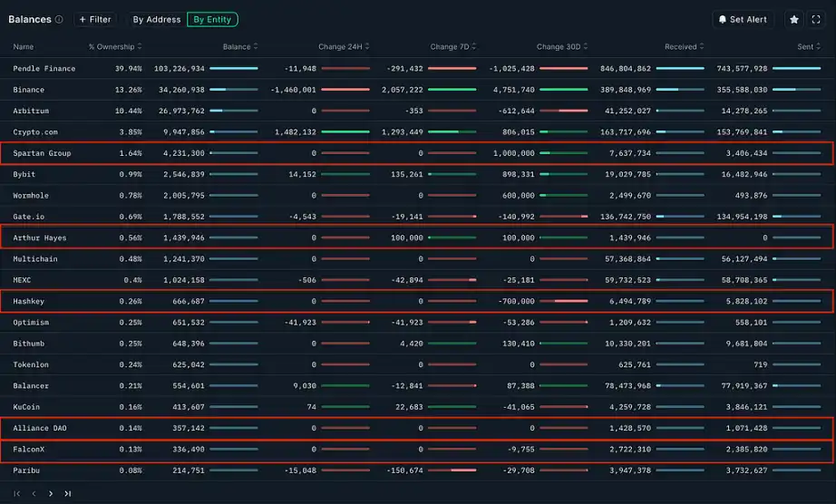The height and width of the screenshot is (504, 836).
Task: Sort by Change 30D column
Action: pyautogui.click(x=562, y=46)
